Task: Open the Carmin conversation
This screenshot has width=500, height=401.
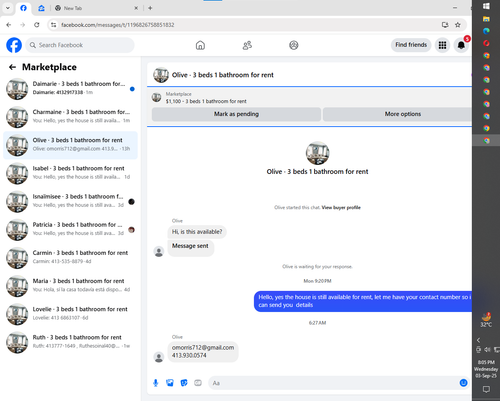Action: click(70, 258)
